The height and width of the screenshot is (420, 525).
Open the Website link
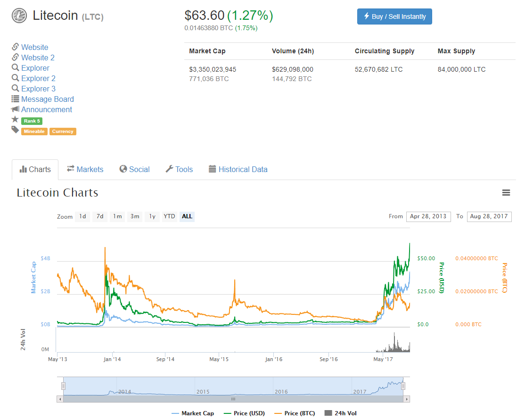35,47
